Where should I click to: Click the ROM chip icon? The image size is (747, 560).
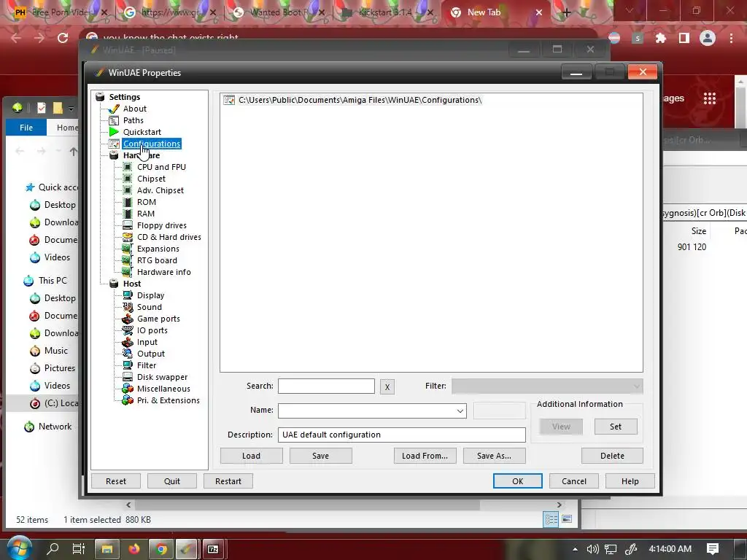[128, 202]
